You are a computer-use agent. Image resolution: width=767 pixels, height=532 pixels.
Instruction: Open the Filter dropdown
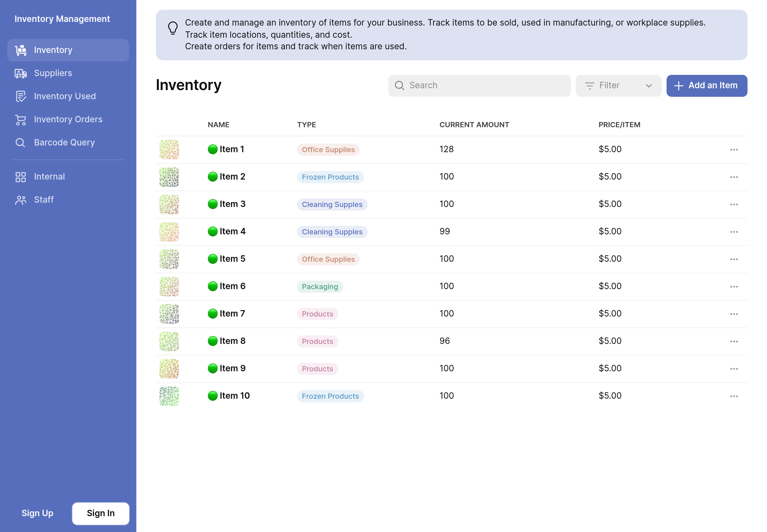pos(618,86)
